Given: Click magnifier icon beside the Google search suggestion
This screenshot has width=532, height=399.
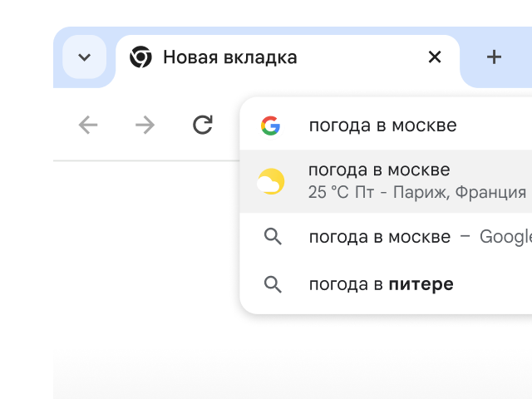Looking at the screenshot, I should click(x=272, y=237).
